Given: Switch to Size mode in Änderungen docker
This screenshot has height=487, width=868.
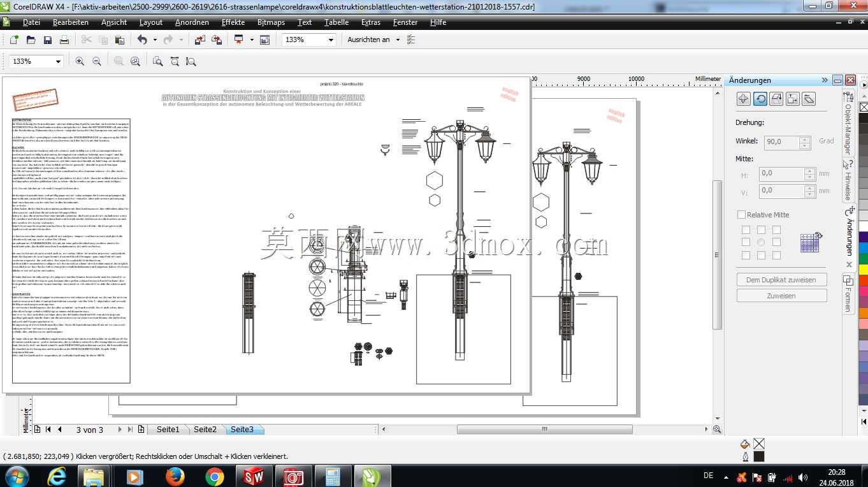Looking at the screenshot, I should pyautogui.click(x=793, y=99).
